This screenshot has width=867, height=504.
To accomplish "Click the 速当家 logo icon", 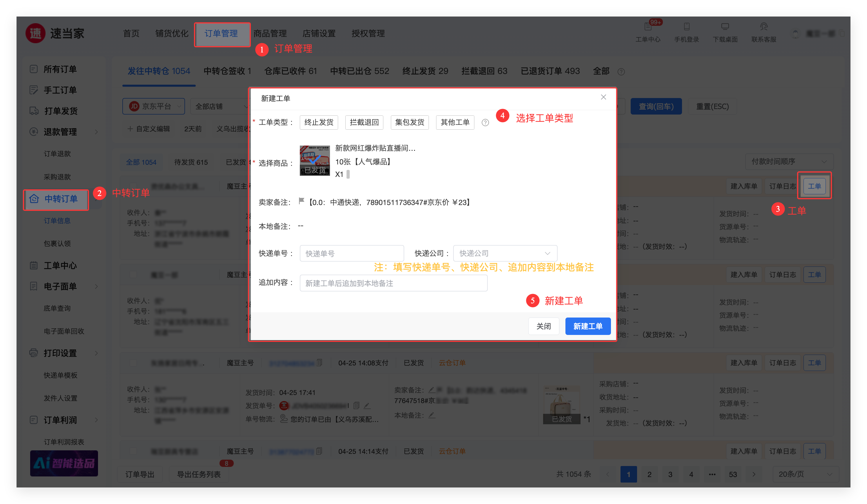I will tap(35, 33).
